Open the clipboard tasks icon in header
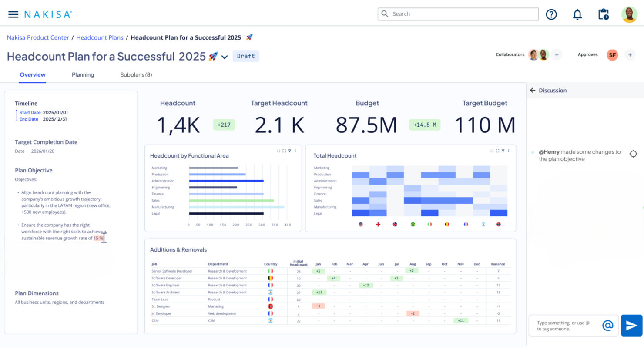Viewport: 644px width, 350px height. (x=604, y=14)
